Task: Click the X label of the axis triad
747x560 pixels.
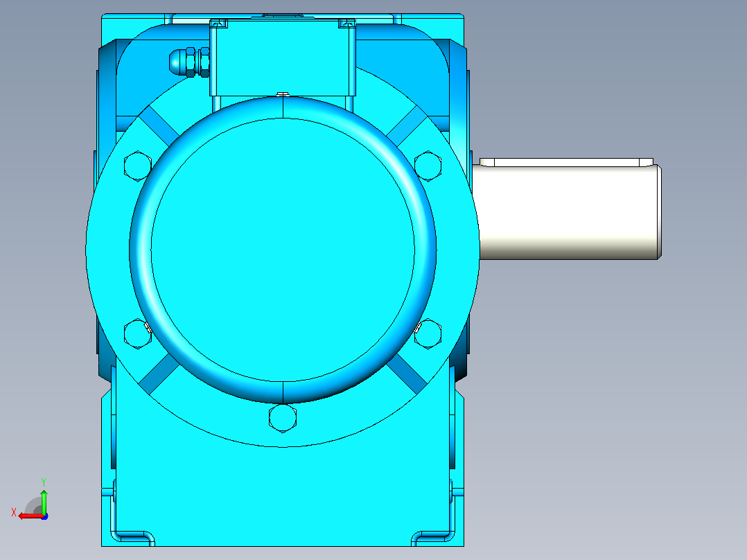Action: 14,513
